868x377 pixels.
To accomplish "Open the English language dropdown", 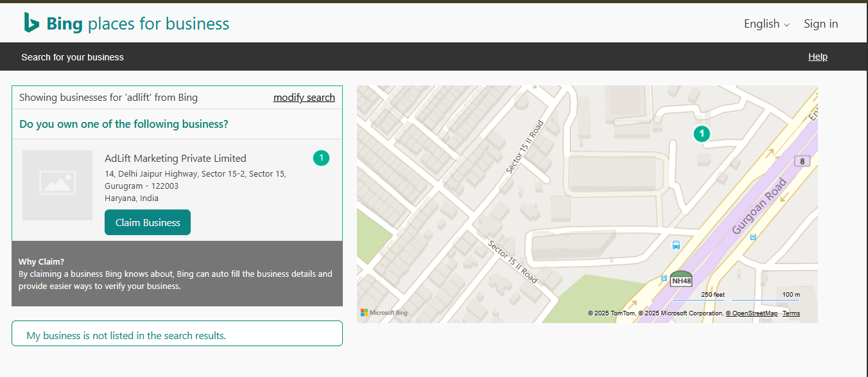I will point(767,24).
